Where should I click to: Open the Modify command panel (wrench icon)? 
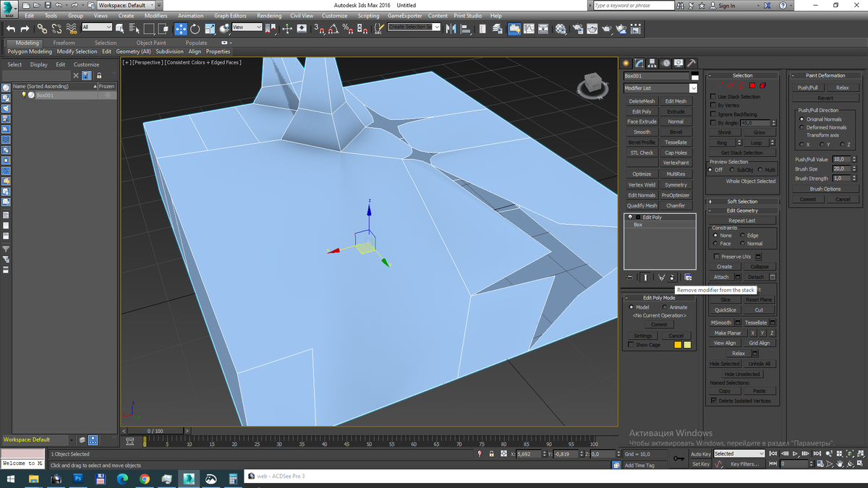tap(639, 63)
